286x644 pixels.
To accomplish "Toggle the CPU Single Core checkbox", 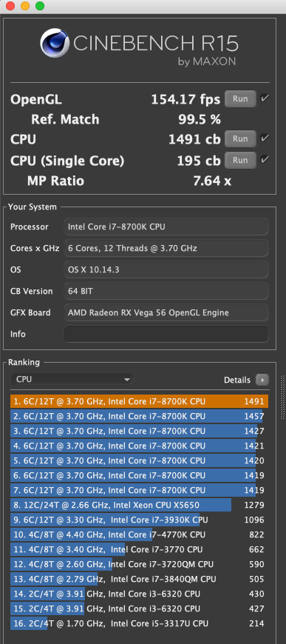I will click(265, 160).
